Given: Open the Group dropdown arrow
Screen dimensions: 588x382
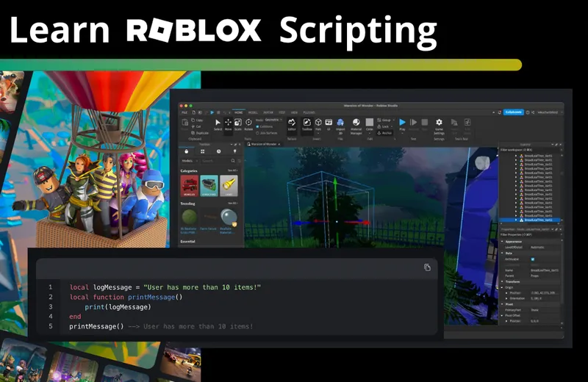Looking at the screenshot, I should (394, 120).
